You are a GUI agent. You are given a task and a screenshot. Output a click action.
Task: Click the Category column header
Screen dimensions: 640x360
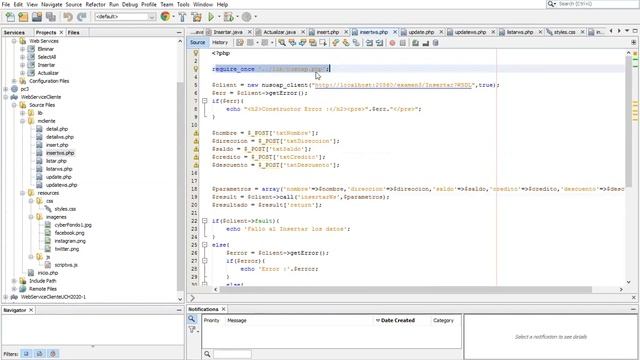click(443, 320)
